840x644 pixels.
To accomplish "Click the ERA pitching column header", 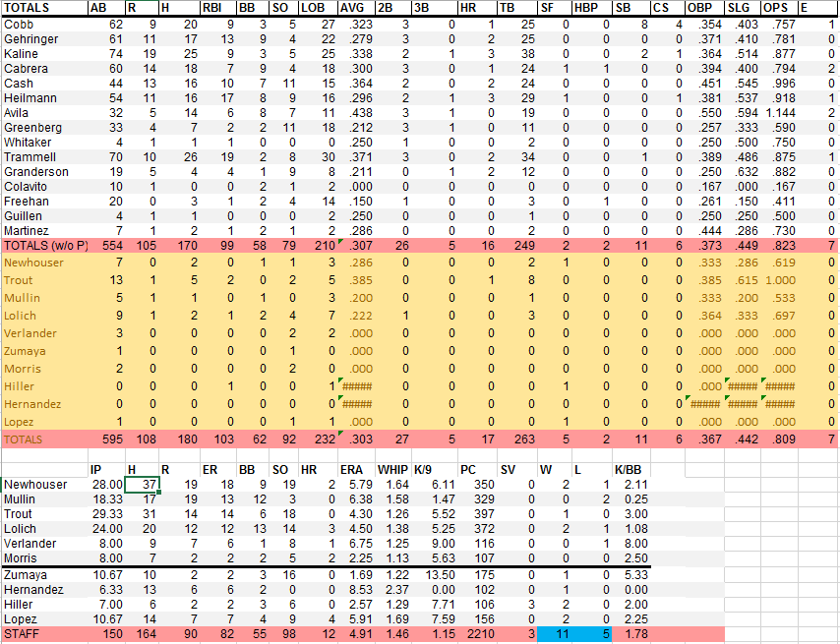I will [351, 470].
